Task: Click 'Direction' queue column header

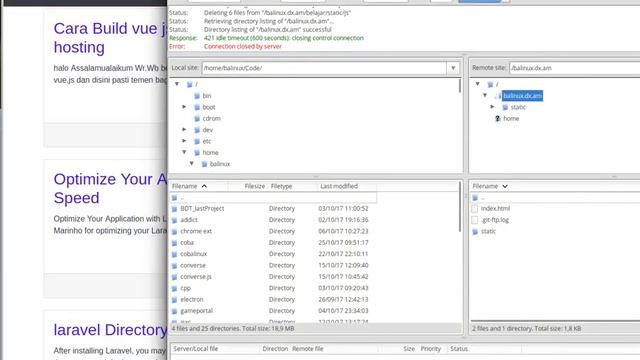Action: pos(275,349)
